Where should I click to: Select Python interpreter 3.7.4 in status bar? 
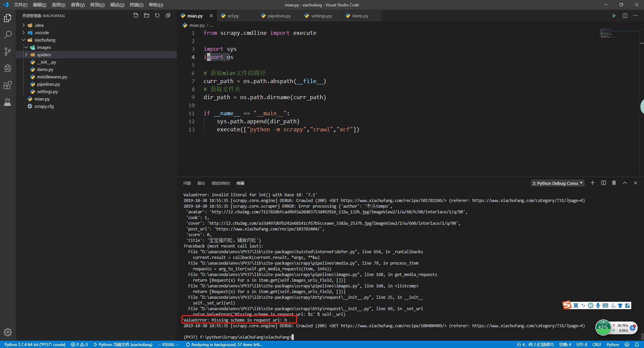click(35, 344)
